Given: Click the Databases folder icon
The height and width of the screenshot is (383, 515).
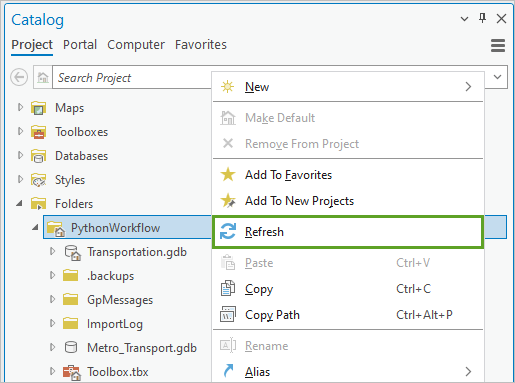Looking at the screenshot, I should [38, 156].
